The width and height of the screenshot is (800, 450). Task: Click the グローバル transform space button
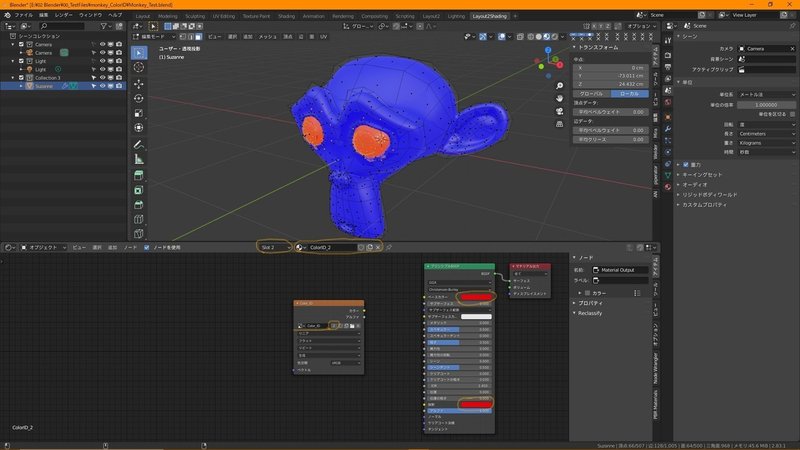click(591, 94)
